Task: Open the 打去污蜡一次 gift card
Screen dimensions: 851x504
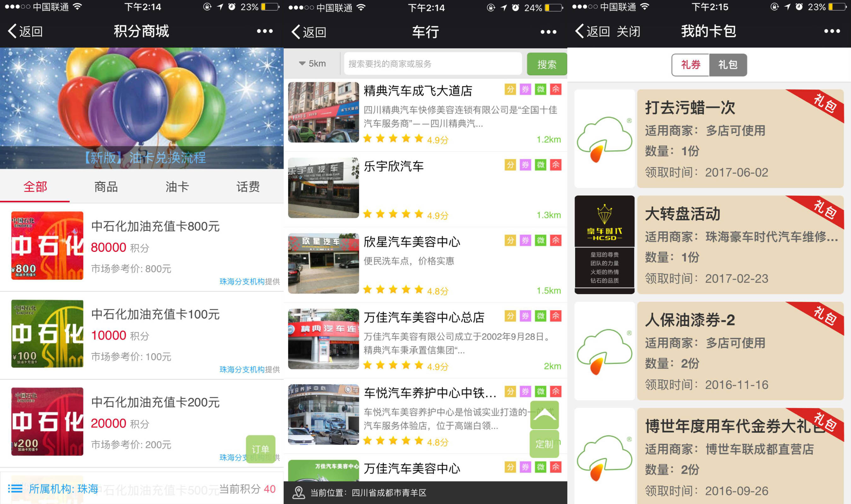Action: pyautogui.click(x=740, y=139)
